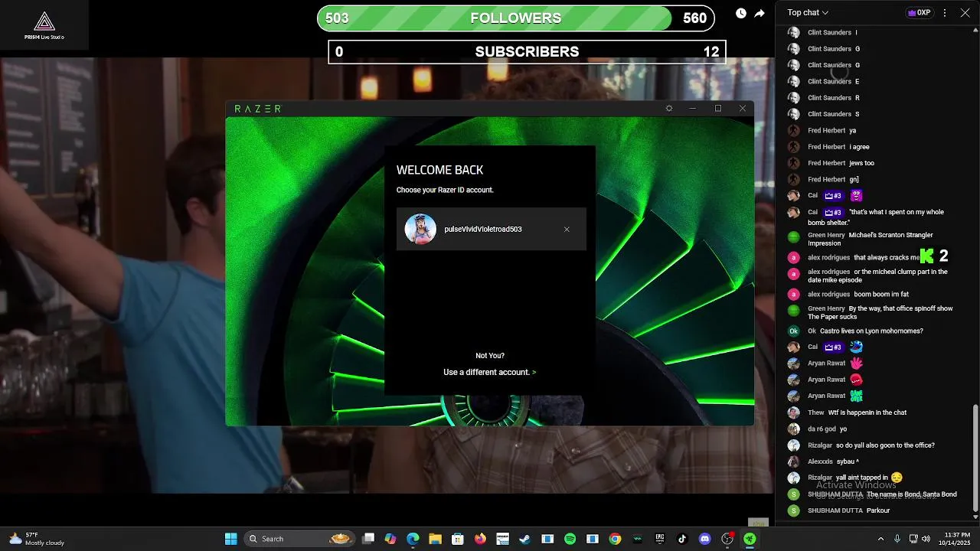Open Discord from the taskbar
This screenshot has height=551, width=980.
(x=705, y=539)
